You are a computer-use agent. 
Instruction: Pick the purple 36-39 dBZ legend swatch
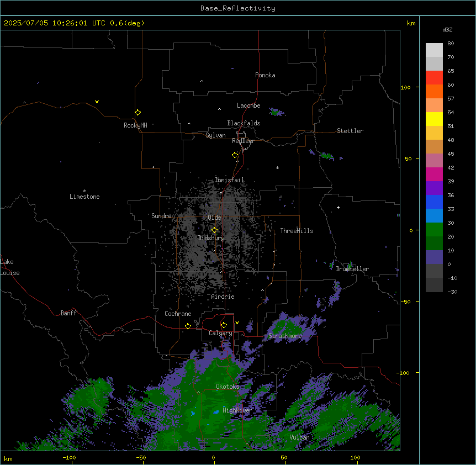pos(434,188)
